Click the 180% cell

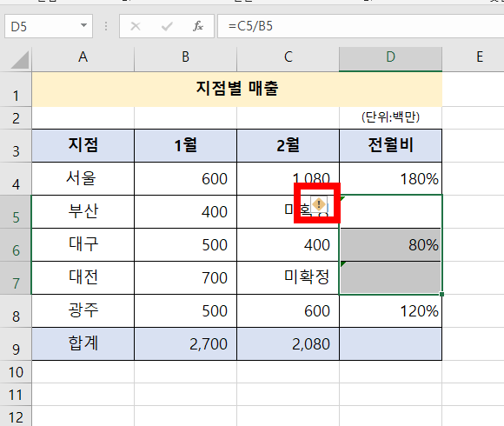(x=390, y=179)
